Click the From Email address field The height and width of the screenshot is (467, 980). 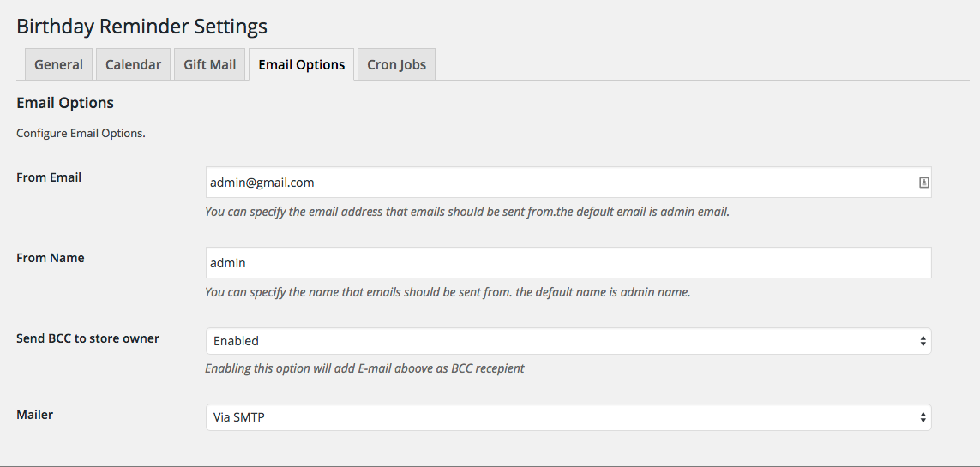[x=557, y=183]
